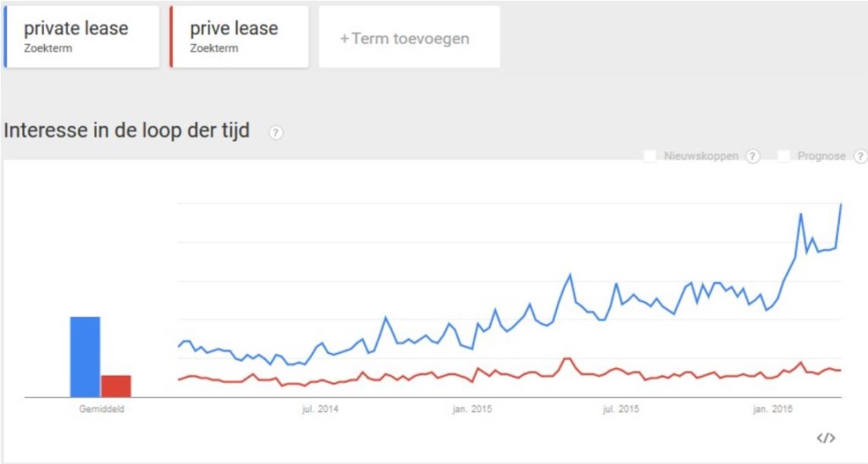Click the "jul. 2014" axis label
The image size is (868, 464).
(x=320, y=410)
